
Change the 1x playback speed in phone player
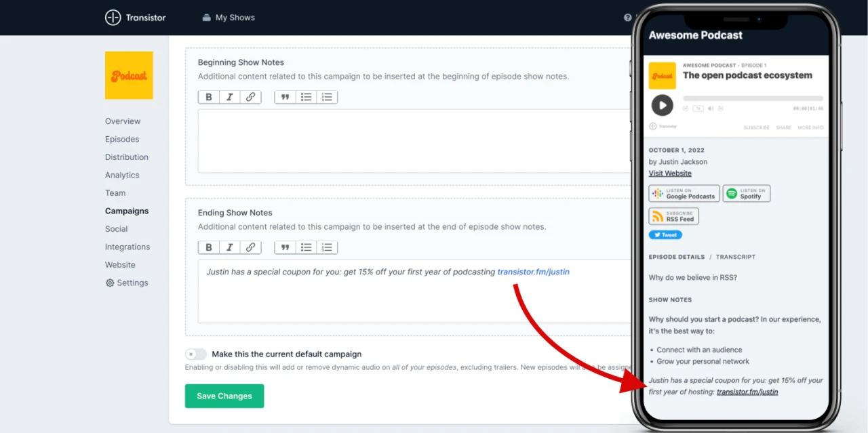698,108
